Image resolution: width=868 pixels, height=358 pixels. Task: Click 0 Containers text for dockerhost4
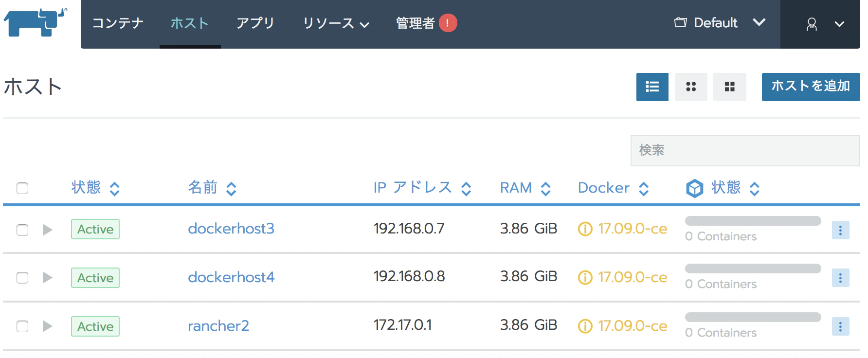(721, 284)
